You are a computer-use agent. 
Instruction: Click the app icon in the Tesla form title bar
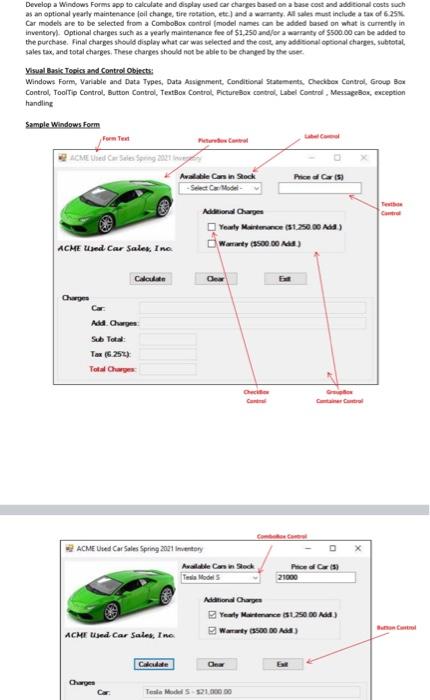point(69,548)
